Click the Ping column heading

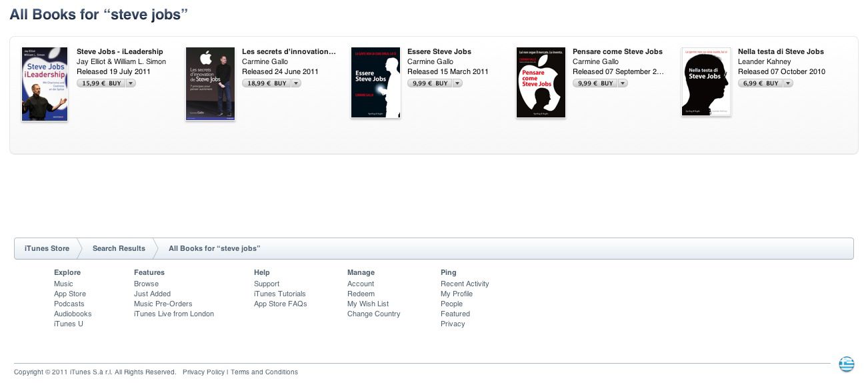click(449, 272)
